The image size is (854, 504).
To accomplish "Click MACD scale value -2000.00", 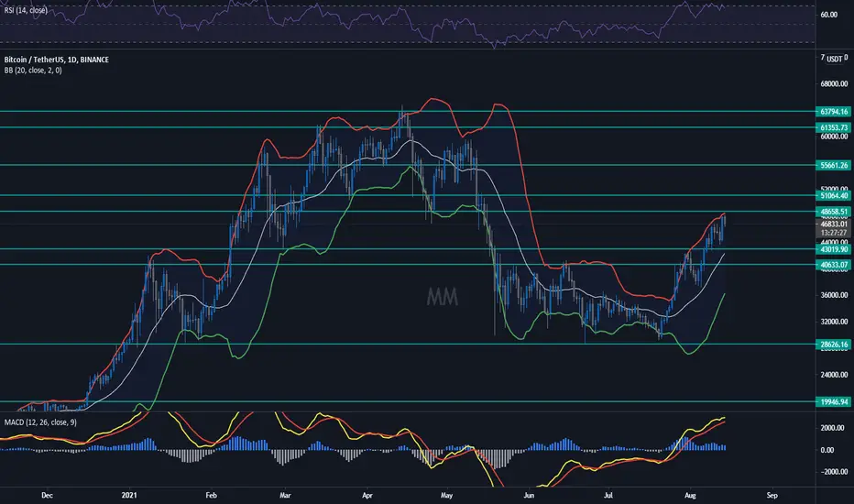I will pos(833,472).
